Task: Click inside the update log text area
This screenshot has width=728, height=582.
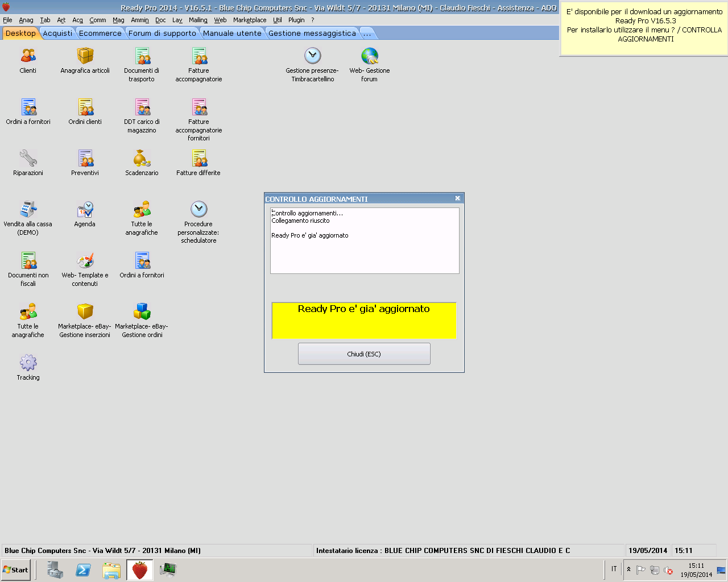Action: [365, 240]
